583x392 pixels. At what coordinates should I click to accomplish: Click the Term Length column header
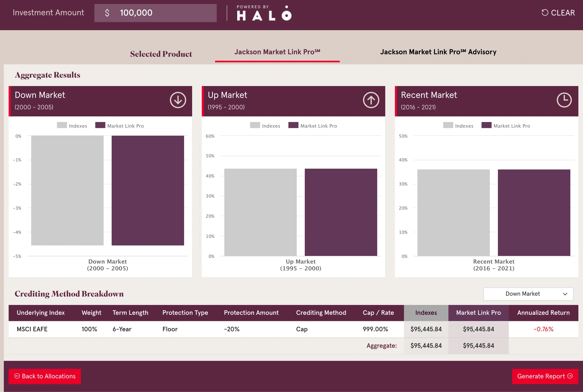(x=130, y=313)
